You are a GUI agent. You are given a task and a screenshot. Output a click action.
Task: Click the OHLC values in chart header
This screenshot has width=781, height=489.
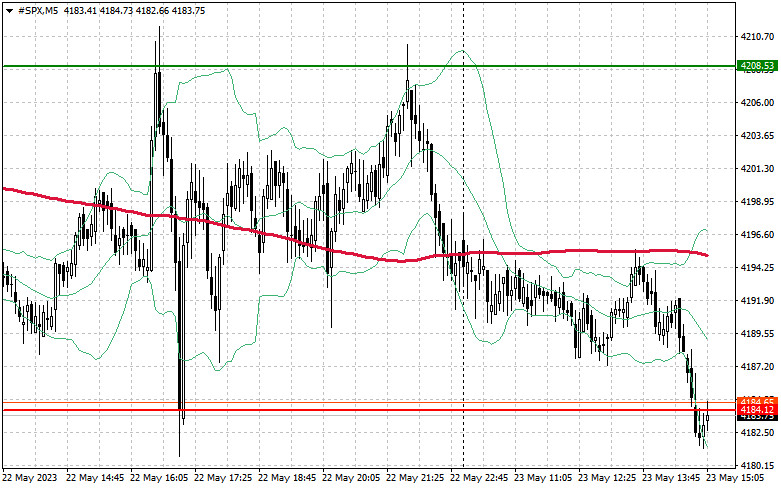(x=132, y=9)
